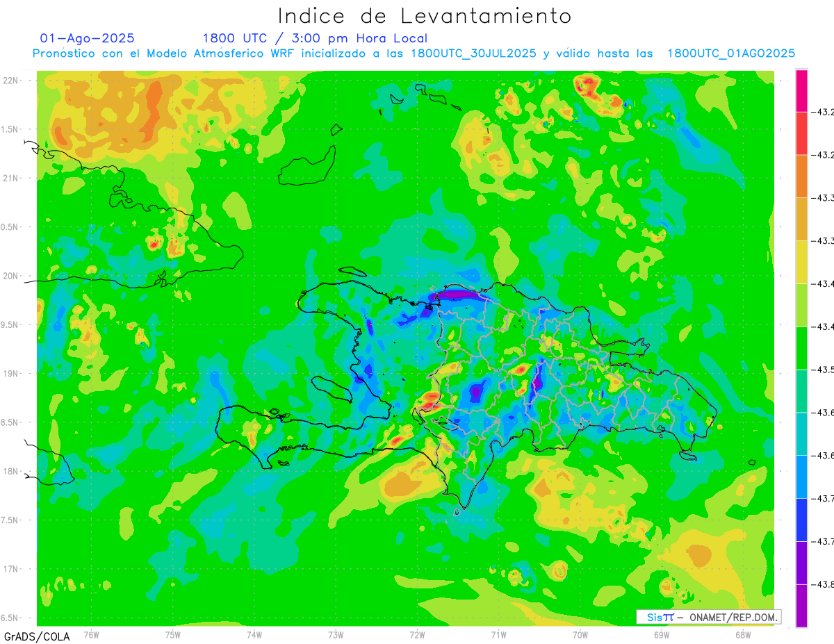Select the '21N' latitude label

[11, 178]
